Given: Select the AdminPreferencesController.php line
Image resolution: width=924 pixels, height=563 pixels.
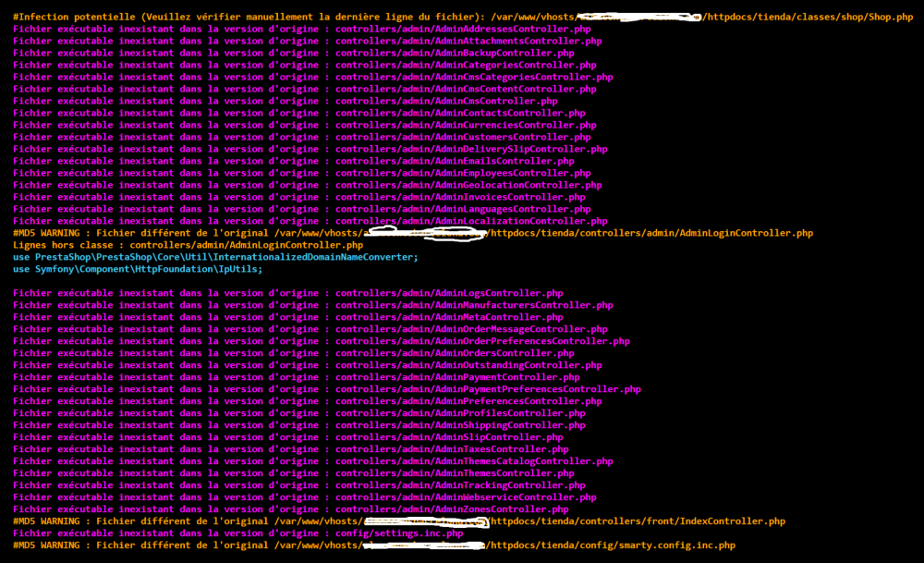Looking at the screenshot, I should 308,401.
